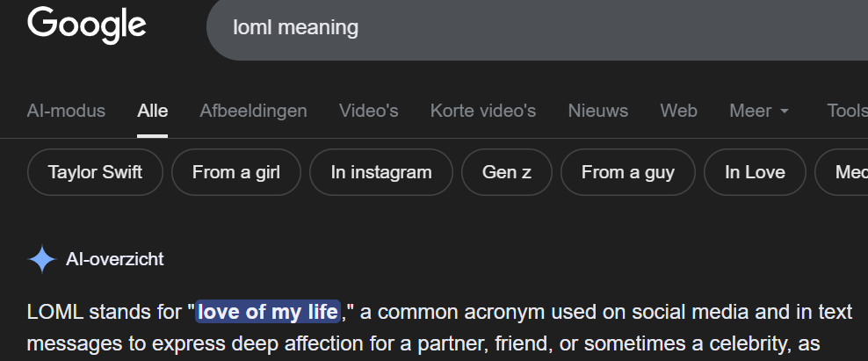Screen dimensions: 868x361
Task: Click the AI-overzicht sparkle icon
Action: click(x=42, y=259)
